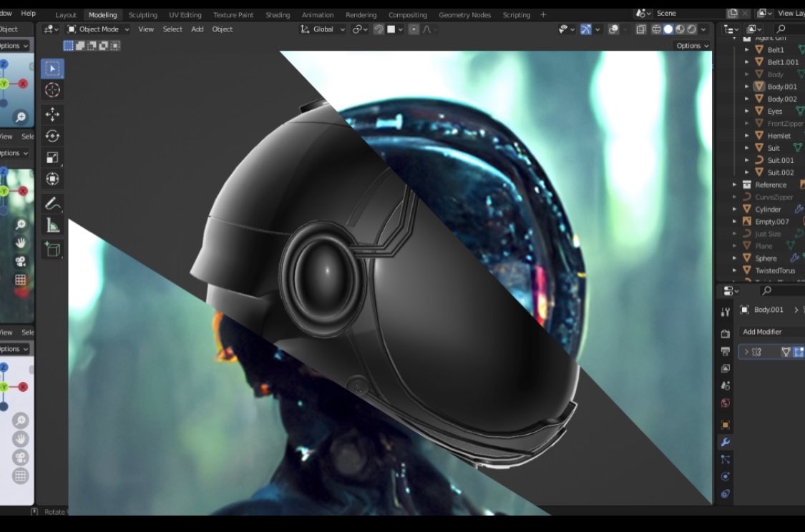Image resolution: width=805 pixels, height=532 pixels.
Task: Open the Scene properties tab
Action: (725, 386)
